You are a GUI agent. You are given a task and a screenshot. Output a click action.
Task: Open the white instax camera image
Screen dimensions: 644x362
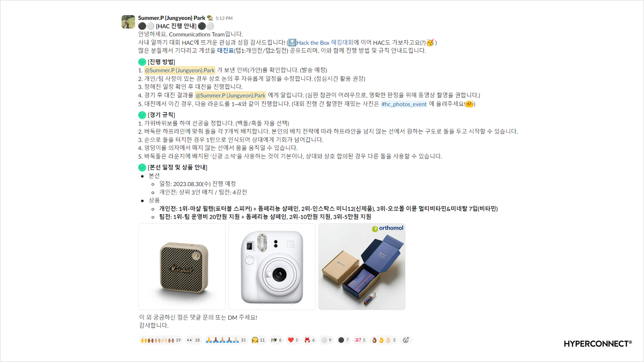coord(272,267)
